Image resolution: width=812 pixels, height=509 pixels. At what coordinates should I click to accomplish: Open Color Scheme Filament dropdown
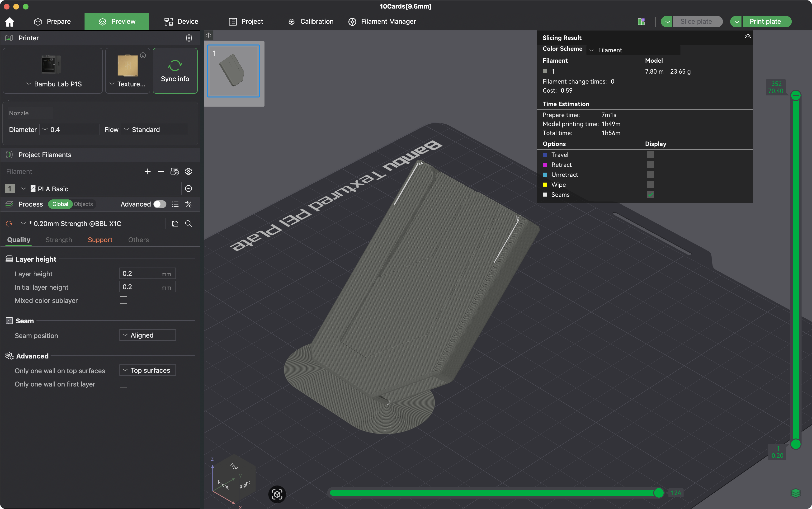click(634, 50)
